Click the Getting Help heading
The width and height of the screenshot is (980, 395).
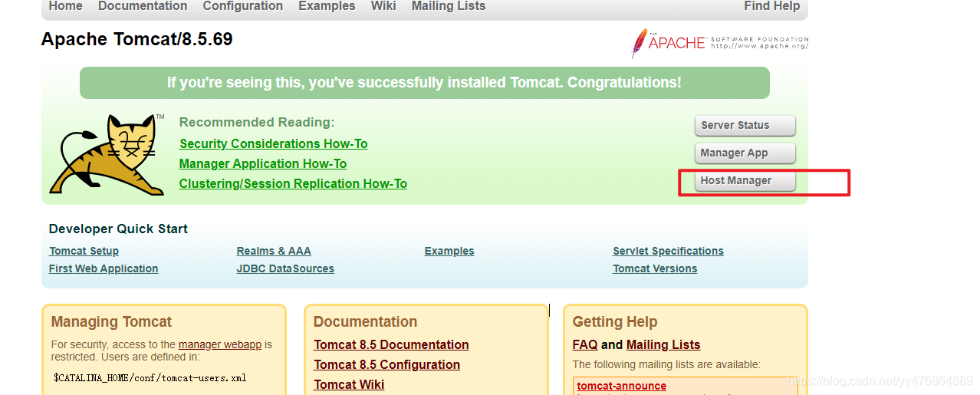point(615,321)
